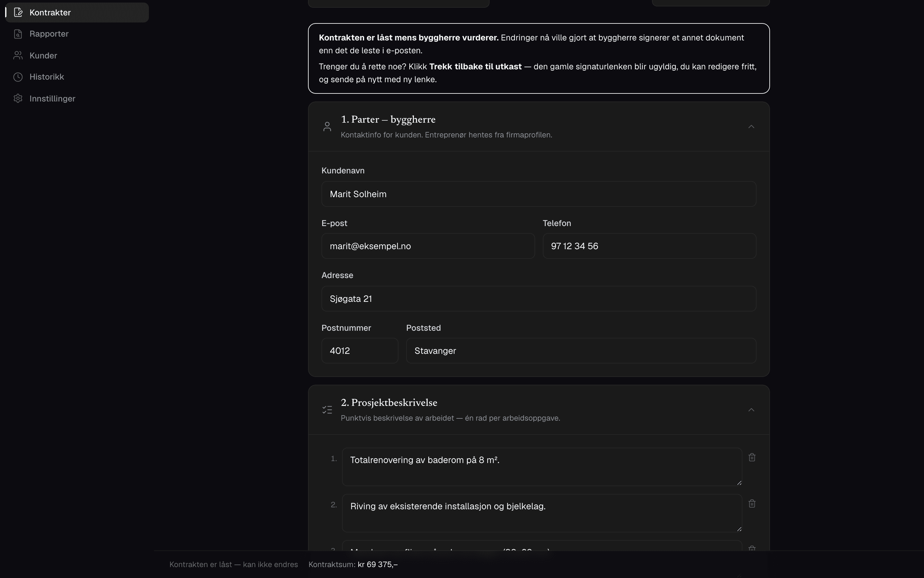
Task: Click the Totalrenovering av baderom text area
Action: coord(542,467)
